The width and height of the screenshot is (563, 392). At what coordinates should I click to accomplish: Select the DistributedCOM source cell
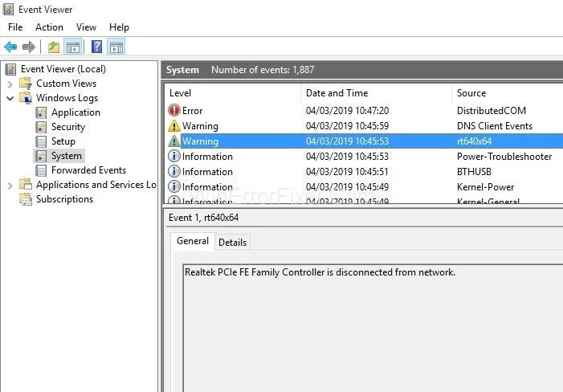click(492, 111)
